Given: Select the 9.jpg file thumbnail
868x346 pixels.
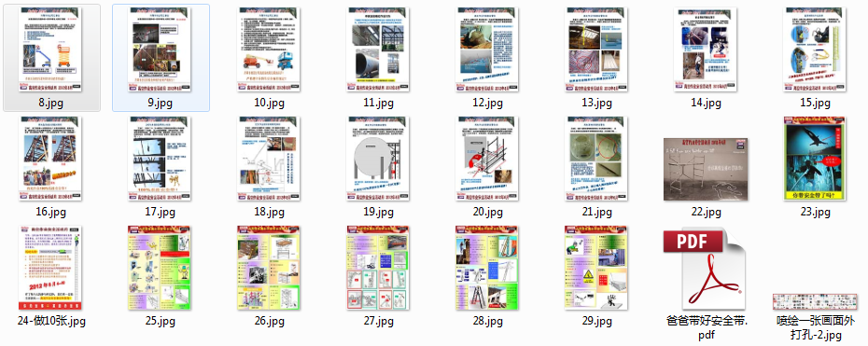Looking at the screenshot, I should point(161,49).
